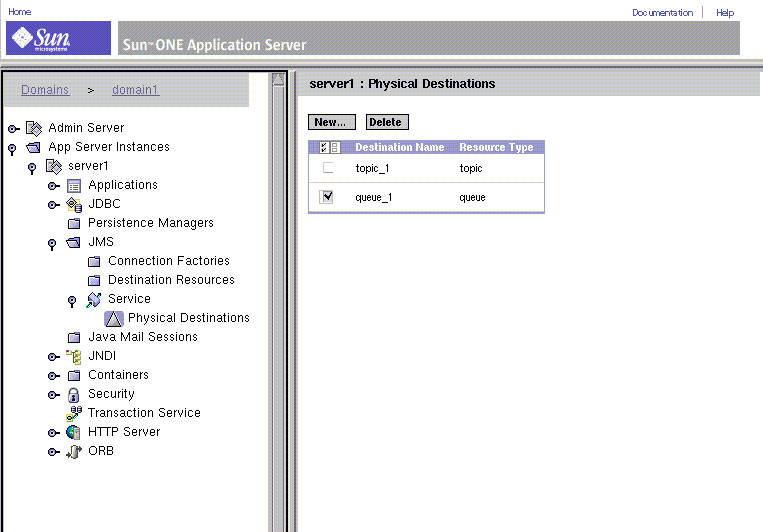Screen dimensions: 763x532
Task: Select Transaction Service tree label
Action: pos(144,413)
